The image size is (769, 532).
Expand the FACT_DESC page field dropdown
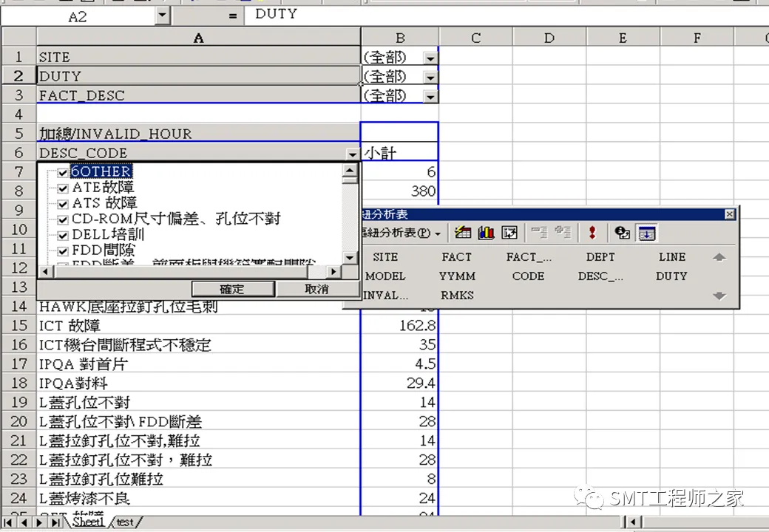click(430, 97)
